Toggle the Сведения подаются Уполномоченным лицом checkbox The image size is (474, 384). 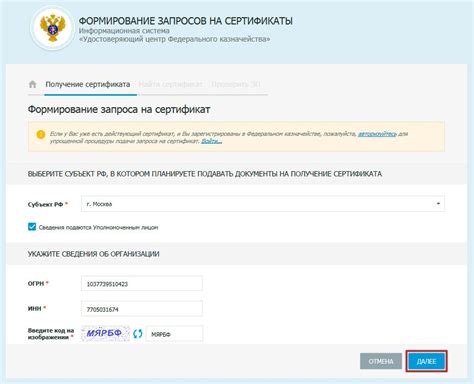click(x=32, y=227)
